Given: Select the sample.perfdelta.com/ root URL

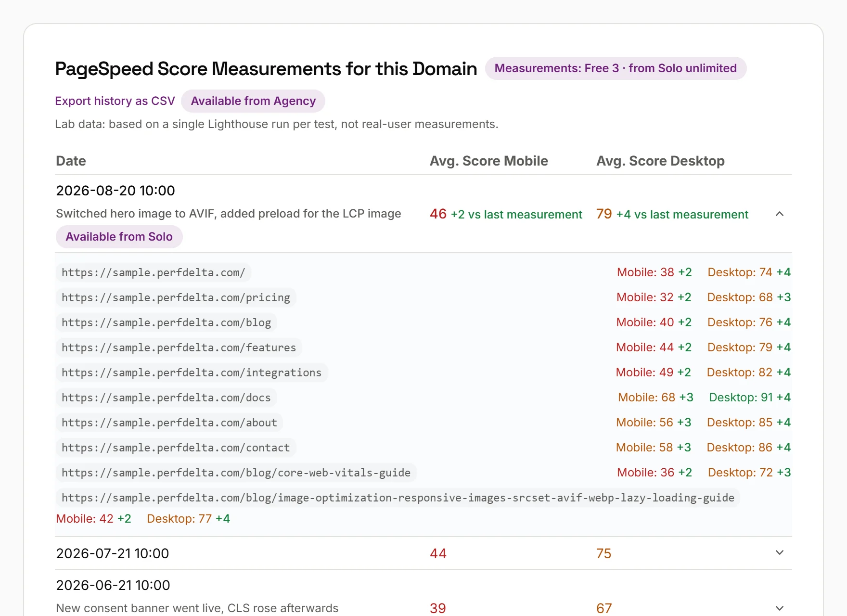Looking at the screenshot, I should (154, 272).
